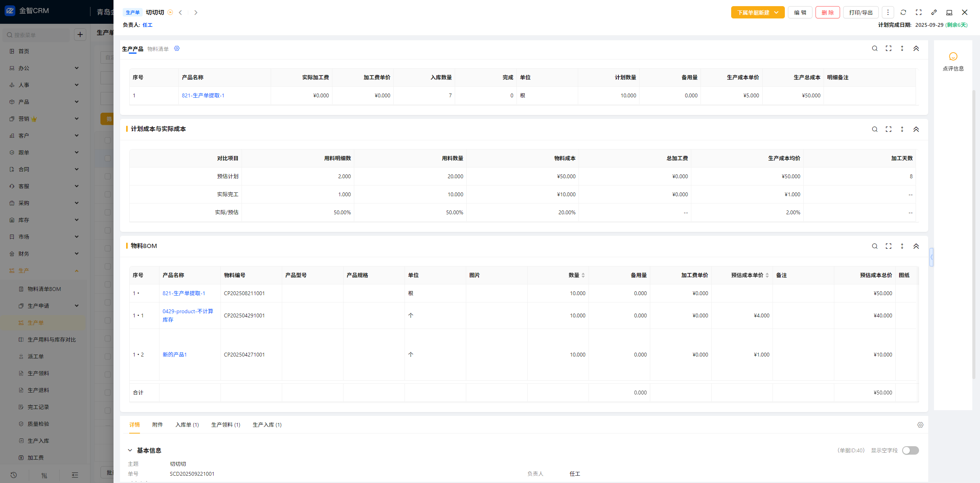980x483 pixels.
Task: Click the 打印/导出 button
Action: click(x=860, y=12)
